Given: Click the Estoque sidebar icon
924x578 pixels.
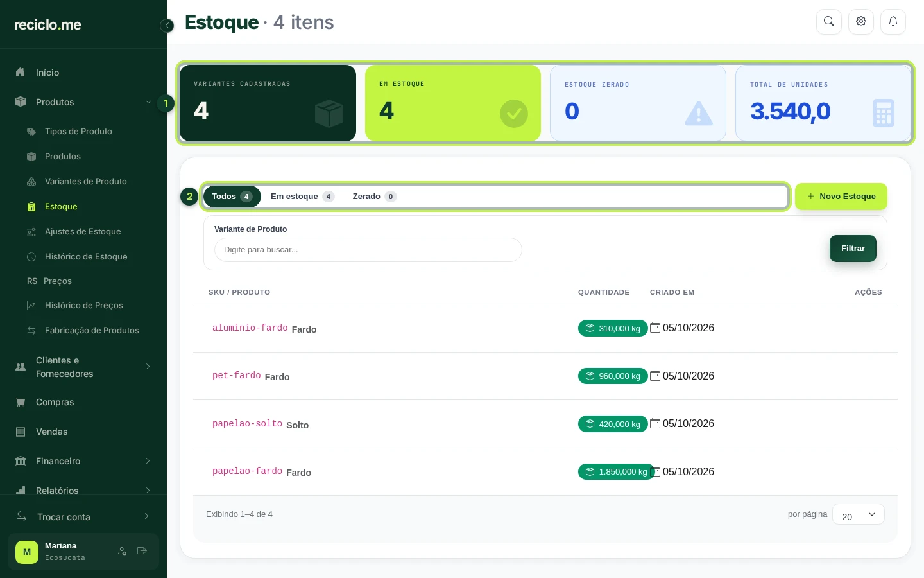Looking at the screenshot, I should click(31, 207).
